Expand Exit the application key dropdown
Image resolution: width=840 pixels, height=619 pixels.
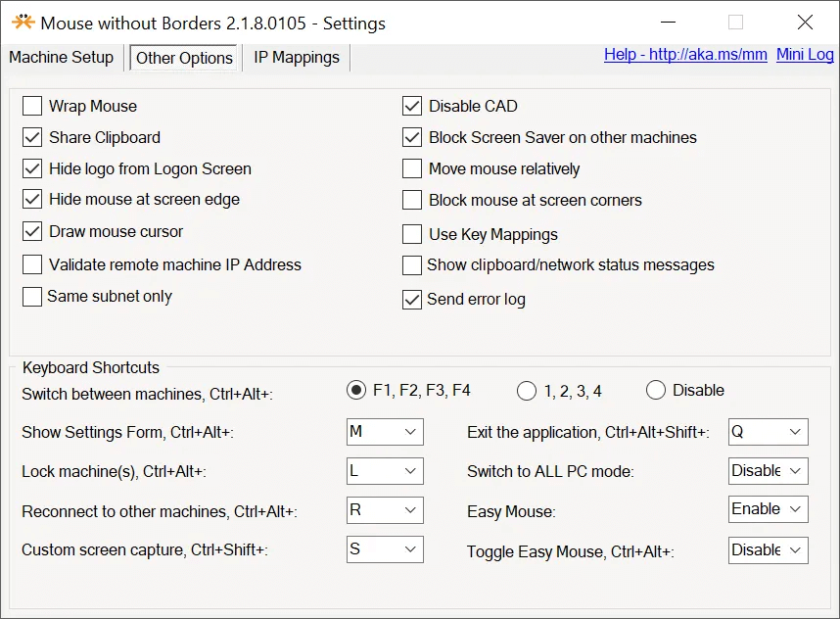coord(769,432)
